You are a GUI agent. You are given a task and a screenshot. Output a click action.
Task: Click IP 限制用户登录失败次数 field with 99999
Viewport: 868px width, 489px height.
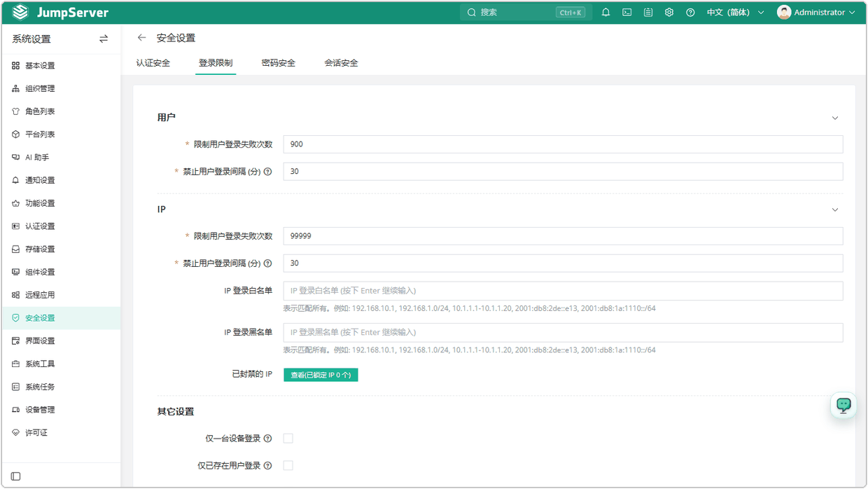click(x=563, y=236)
